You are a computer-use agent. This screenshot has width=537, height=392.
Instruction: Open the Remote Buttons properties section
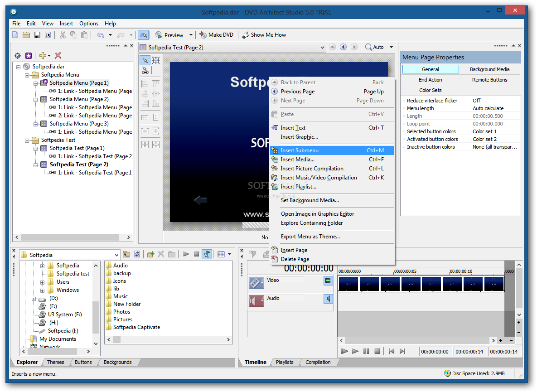pos(490,80)
